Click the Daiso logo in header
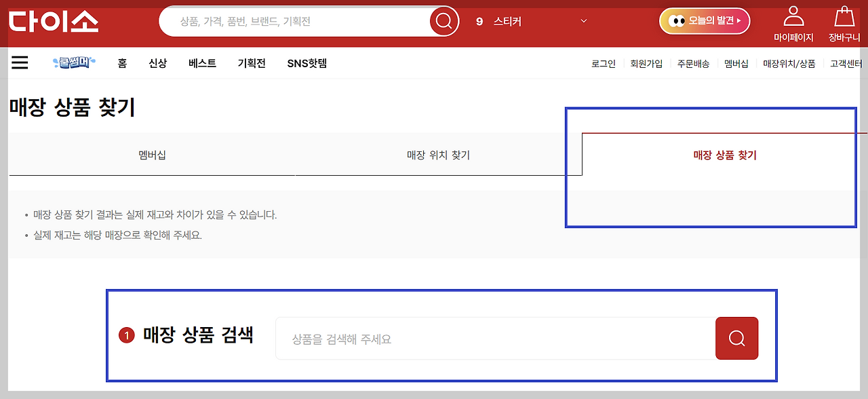The height and width of the screenshot is (399, 868). pyautogui.click(x=54, y=21)
